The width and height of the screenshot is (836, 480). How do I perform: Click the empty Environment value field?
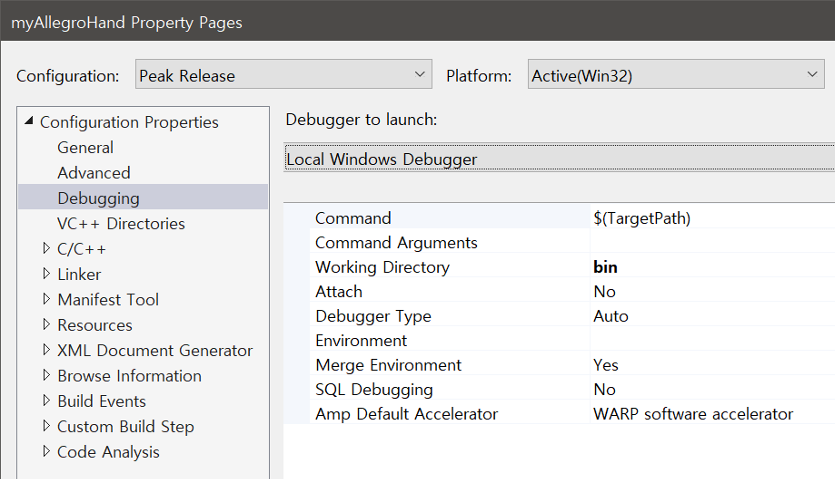(712, 340)
